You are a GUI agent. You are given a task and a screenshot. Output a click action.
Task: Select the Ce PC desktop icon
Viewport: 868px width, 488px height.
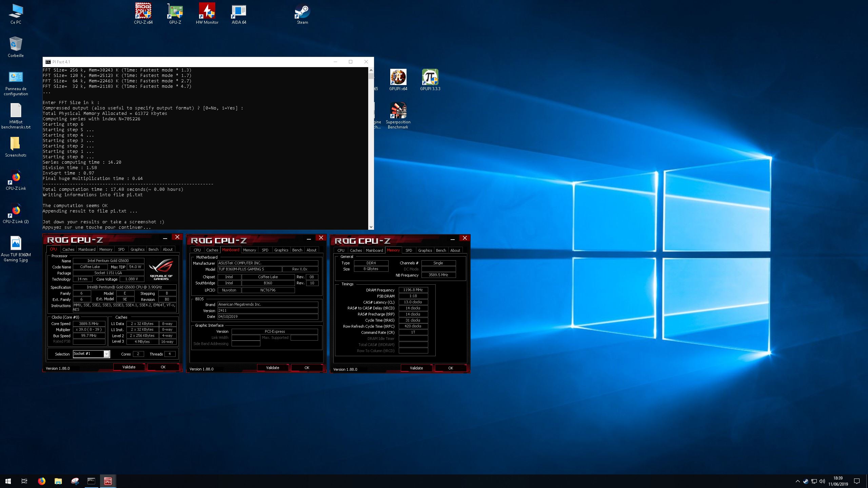click(16, 14)
